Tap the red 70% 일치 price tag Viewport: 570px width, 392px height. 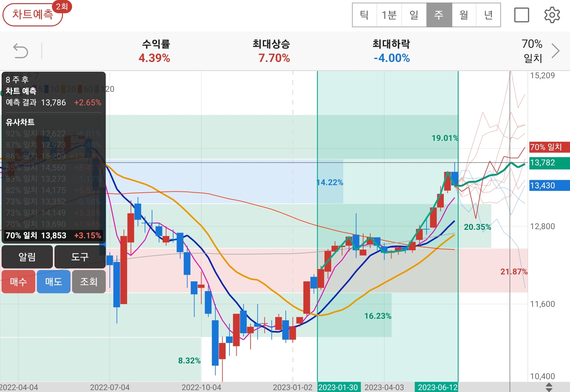click(x=550, y=147)
